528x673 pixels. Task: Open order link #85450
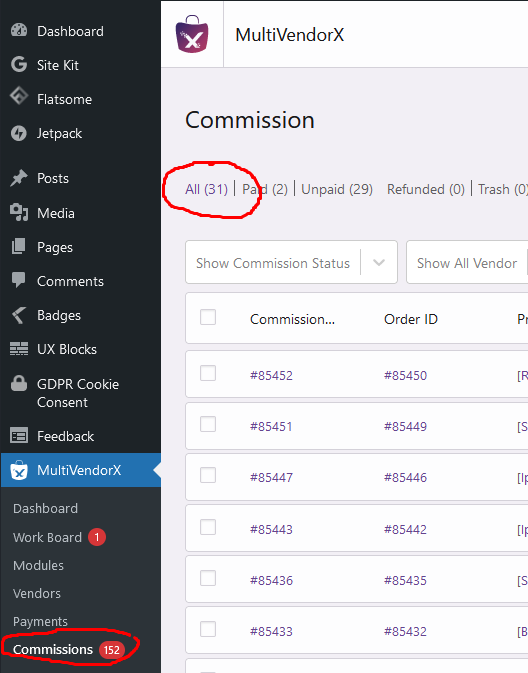point(405,376)
